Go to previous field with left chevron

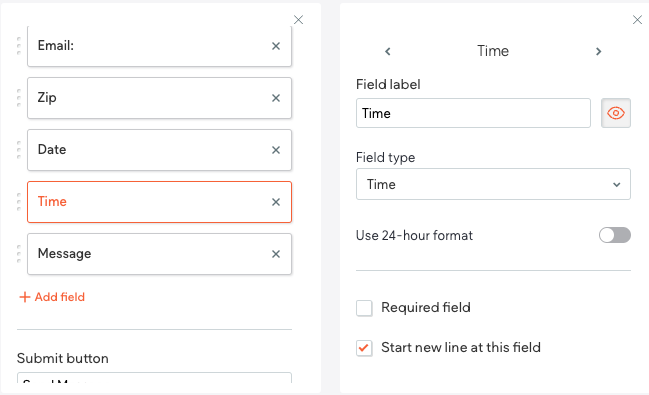click(x=388, y=51)
